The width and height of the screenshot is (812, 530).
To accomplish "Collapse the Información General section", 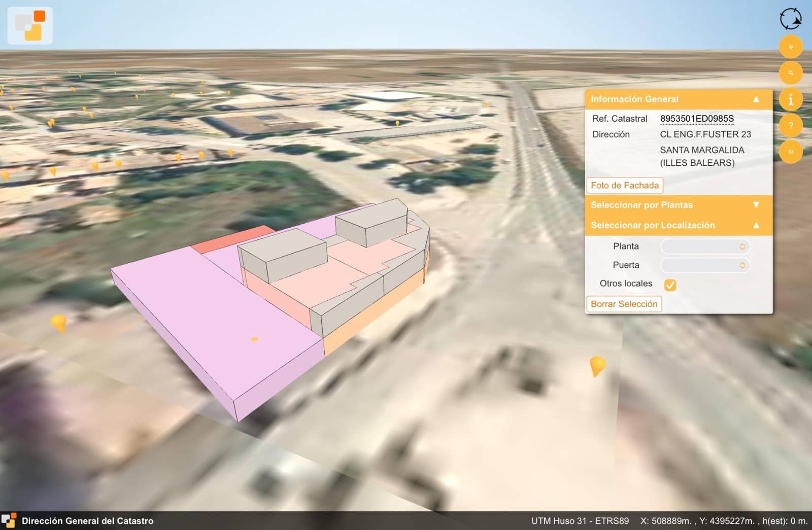I will click(756, 99).
